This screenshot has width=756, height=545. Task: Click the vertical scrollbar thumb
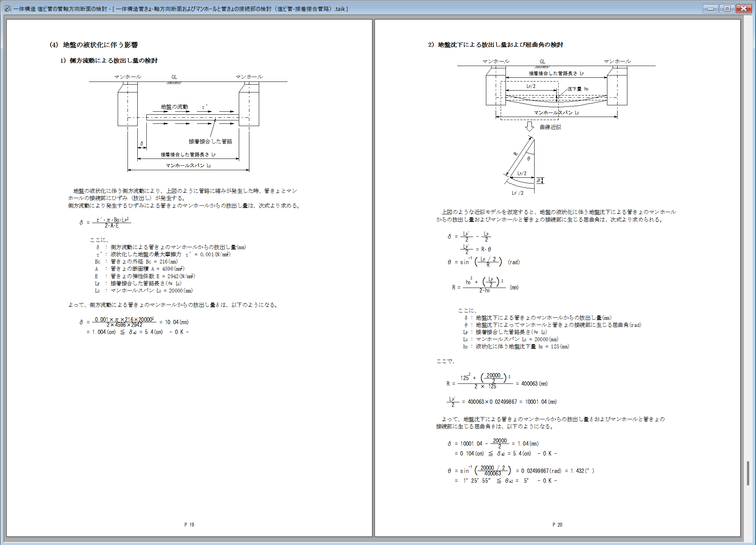[748, 473]
